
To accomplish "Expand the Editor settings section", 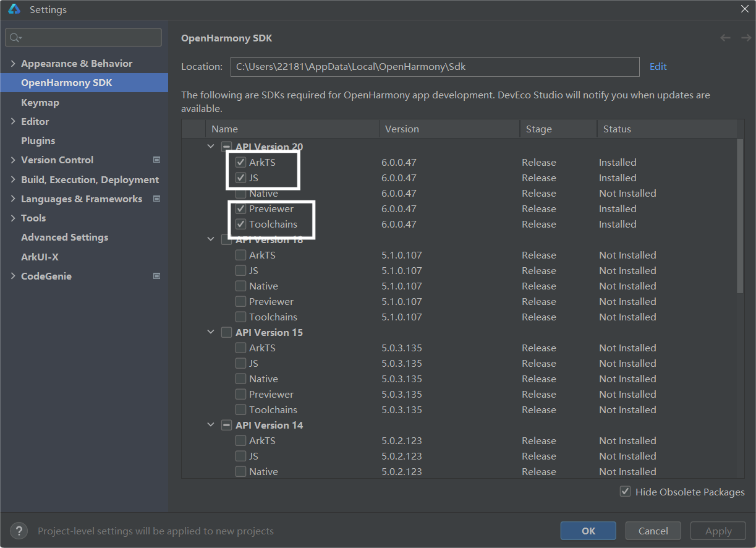I will click(13, 121).
